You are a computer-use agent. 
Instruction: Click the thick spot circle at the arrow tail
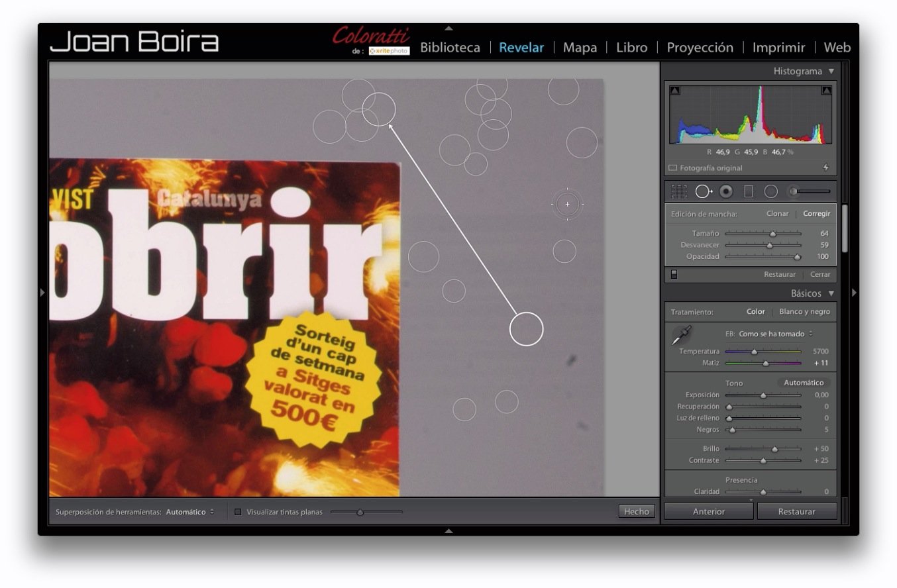pyautogui.click(x=527, y=328)
